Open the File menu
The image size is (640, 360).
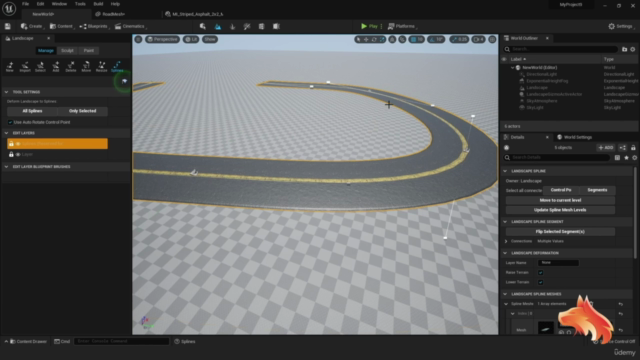click(25, 4)
